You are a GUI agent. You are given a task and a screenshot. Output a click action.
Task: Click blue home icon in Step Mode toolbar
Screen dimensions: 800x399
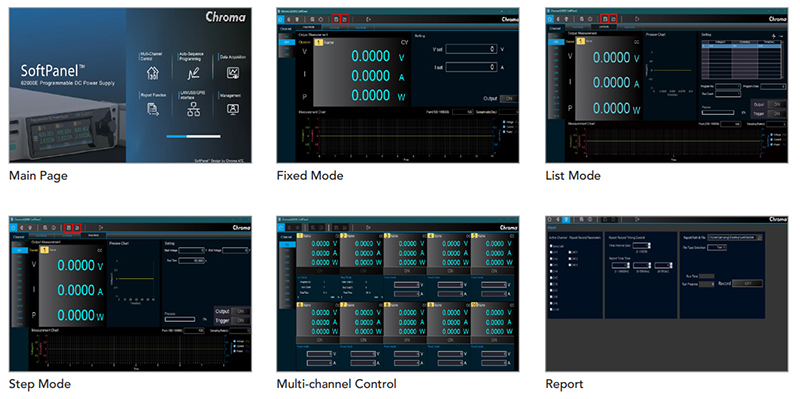(x=13, y=228)
